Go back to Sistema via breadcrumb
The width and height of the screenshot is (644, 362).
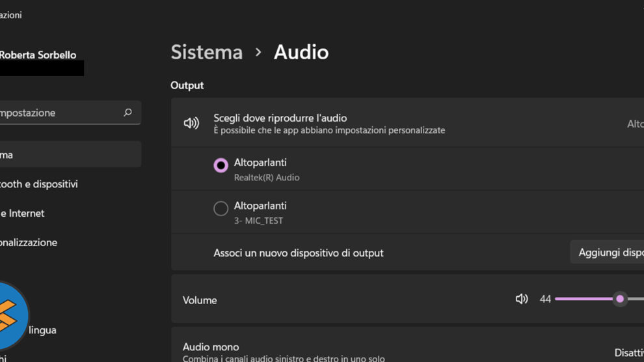point(206,52)
